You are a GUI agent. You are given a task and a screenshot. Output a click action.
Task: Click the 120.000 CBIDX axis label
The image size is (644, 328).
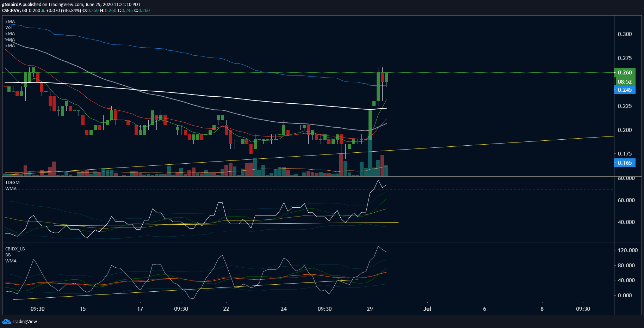pos(627,250)
